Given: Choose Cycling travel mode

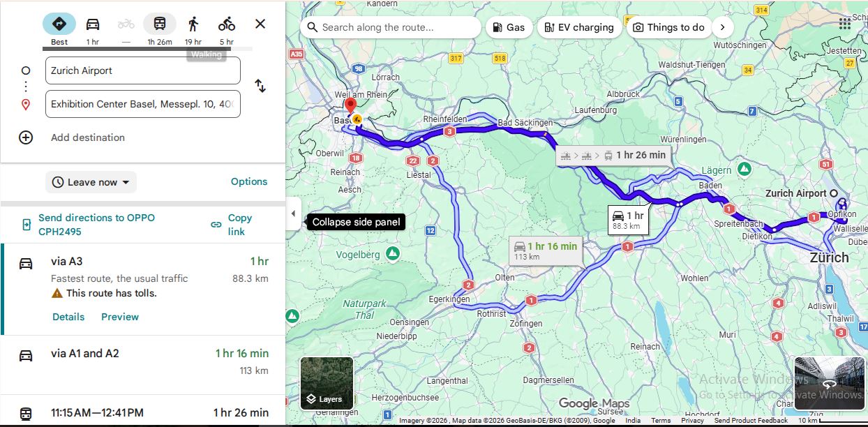Looking at the screenshot, I should point(227,24).
